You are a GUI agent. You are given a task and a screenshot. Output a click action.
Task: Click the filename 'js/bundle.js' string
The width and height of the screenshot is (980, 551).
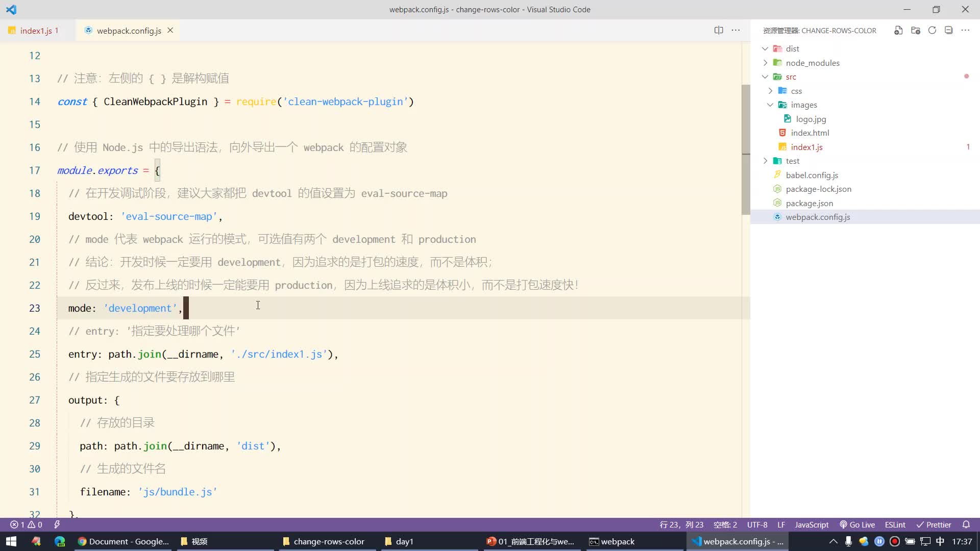(x=178, y=492)
